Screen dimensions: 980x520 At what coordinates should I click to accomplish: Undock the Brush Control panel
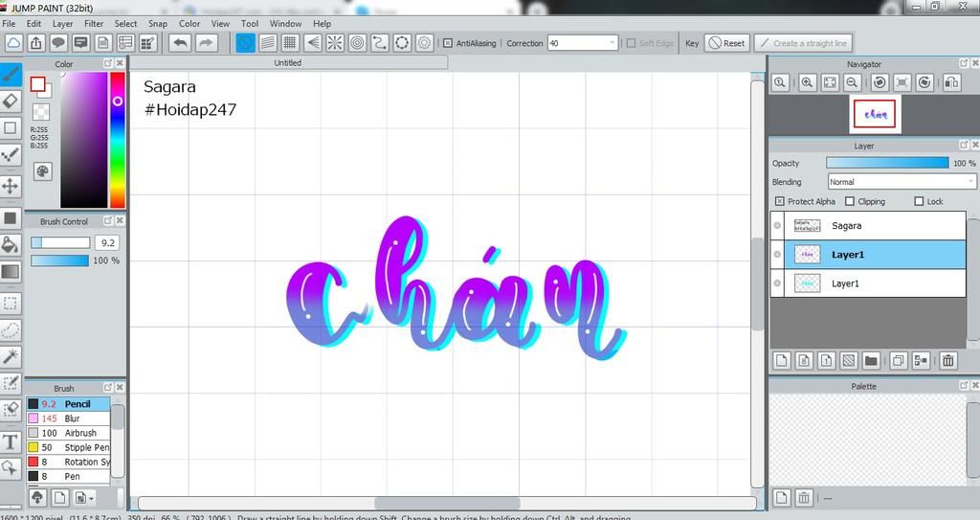pos(108,221)
